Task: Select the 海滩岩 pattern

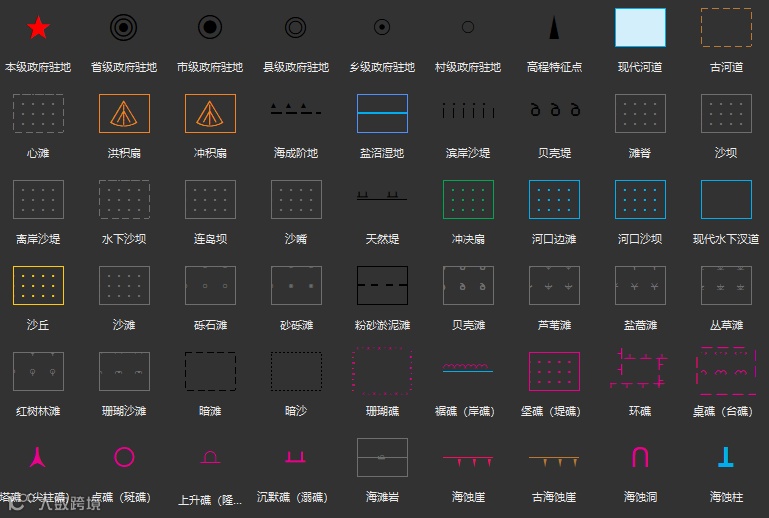Action: (x=383, y=457)
